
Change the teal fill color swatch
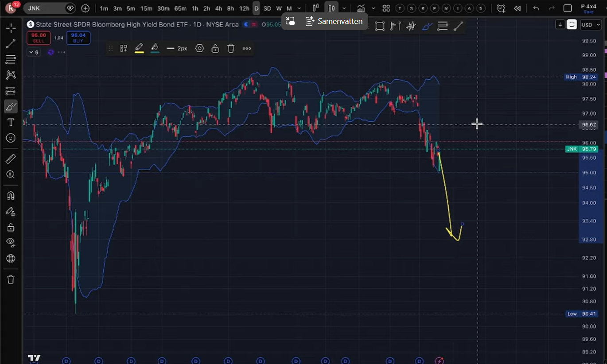pyautogui.click(x=155, y=48)
